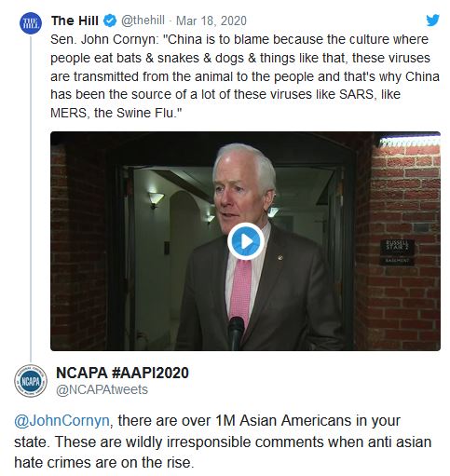This screenshot has width=450, height=476.
Task: Click the wall lamp in video thumbnail
Action: (156, 198)
